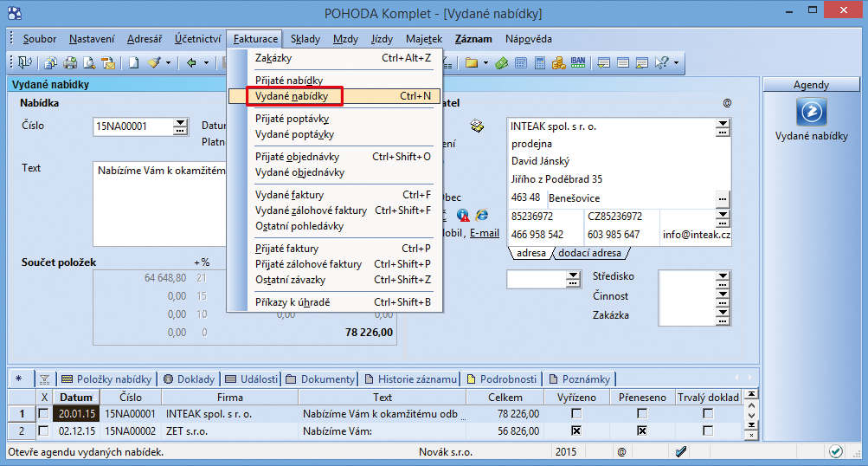Click the exit door icon in toolbar

(25, 62)
